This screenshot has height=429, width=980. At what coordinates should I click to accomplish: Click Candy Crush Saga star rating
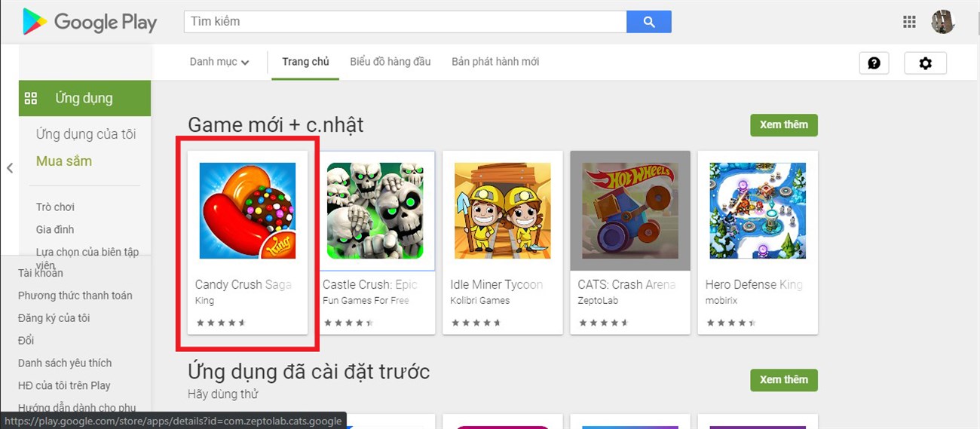tap(221, 323)
